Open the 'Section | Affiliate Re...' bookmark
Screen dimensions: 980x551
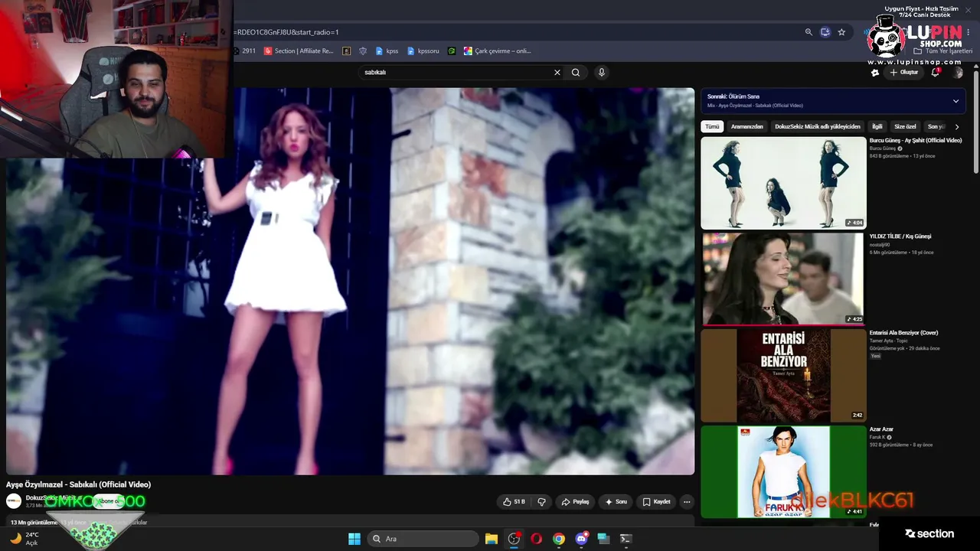tap(299, 51)
